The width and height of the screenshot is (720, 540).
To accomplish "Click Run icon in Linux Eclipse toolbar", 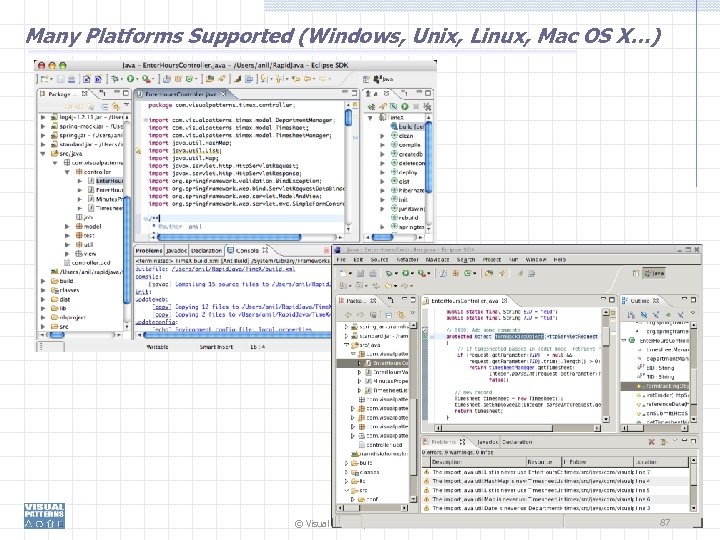I will click(405, 273).
